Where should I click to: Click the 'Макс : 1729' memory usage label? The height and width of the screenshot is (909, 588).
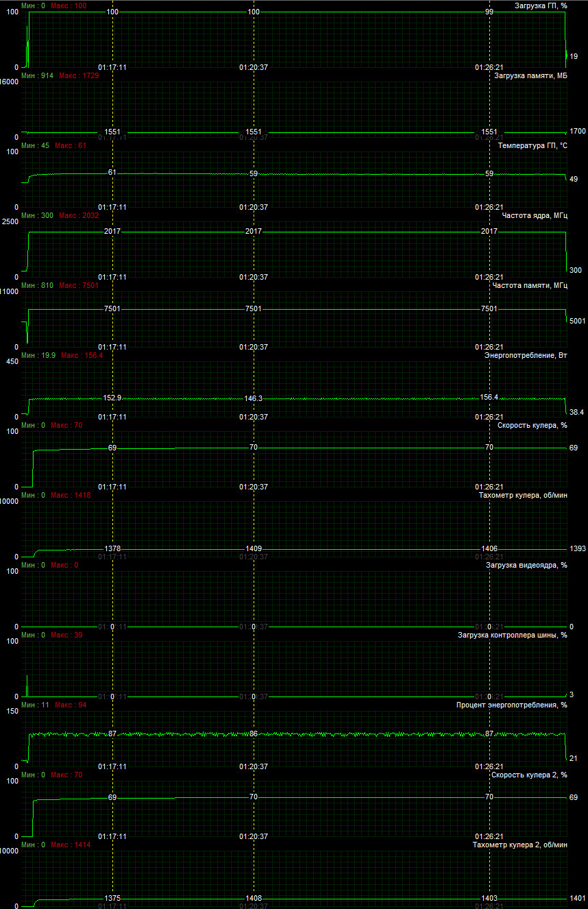click(x=79, y=75)
